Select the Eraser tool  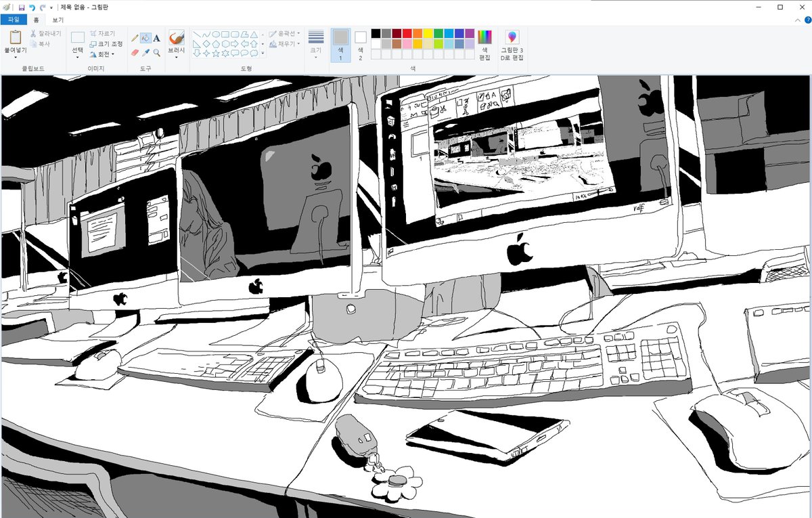pos(135,52)
